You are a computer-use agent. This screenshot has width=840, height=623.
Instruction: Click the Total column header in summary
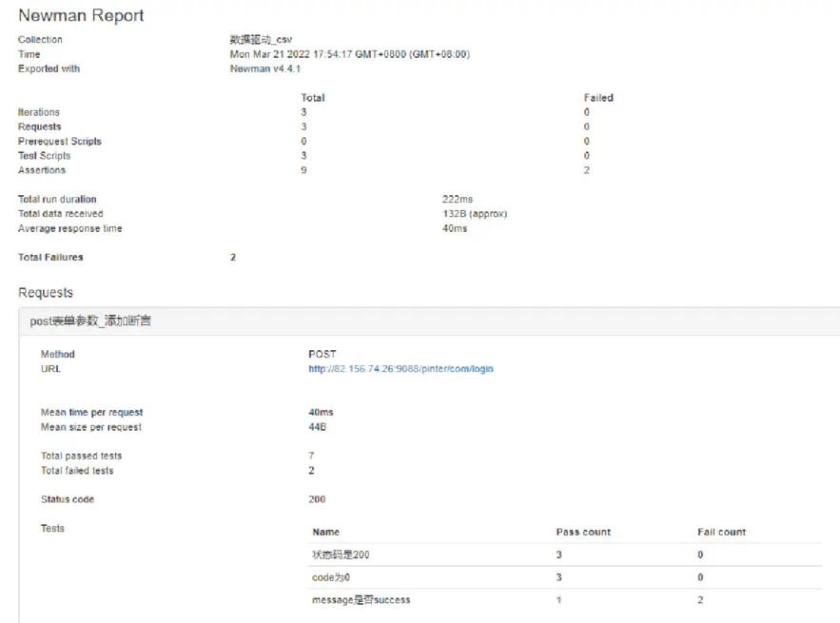tap(312, 98)
